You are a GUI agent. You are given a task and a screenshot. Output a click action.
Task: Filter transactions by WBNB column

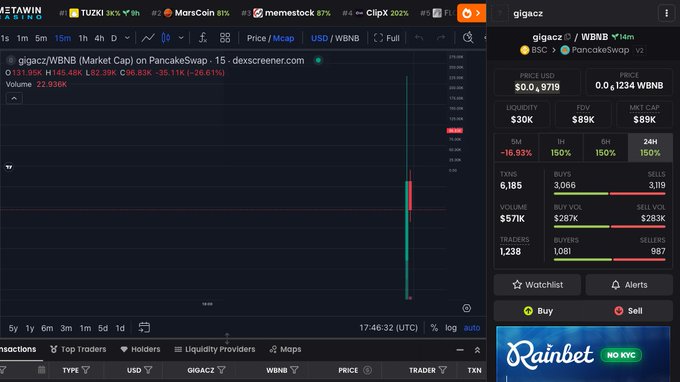(x=294, y=370)
